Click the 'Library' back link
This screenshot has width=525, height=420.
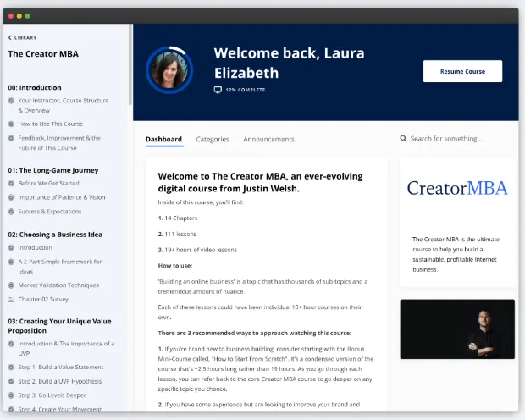point(22,37)
